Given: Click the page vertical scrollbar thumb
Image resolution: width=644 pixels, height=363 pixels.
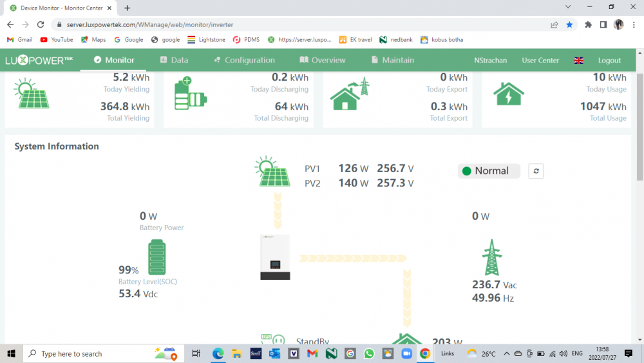Looking at the screenshot, I should (x=640, y=127).
